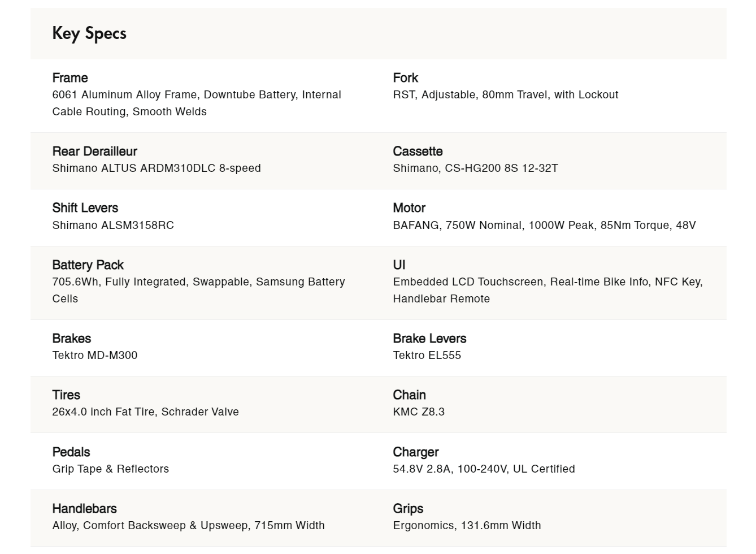
Task: Click the Cassette spec heading
Action: (418, 151)
